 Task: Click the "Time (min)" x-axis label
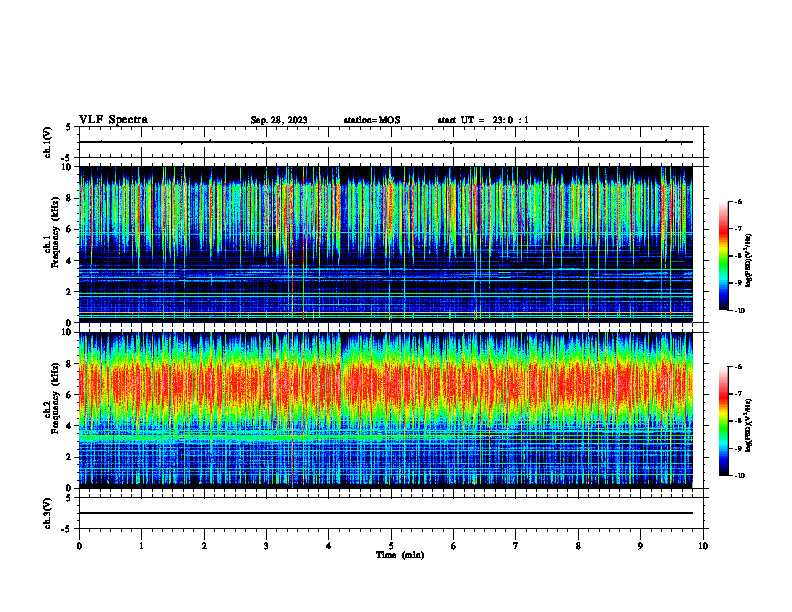pos(400,555)
